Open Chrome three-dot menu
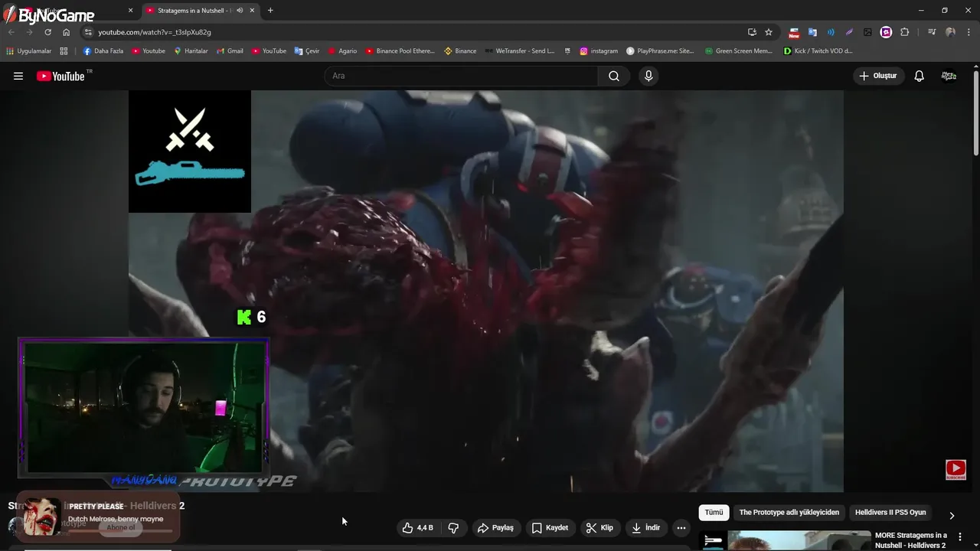The width and height of the screenshot is (980, 551). [969, 32]
